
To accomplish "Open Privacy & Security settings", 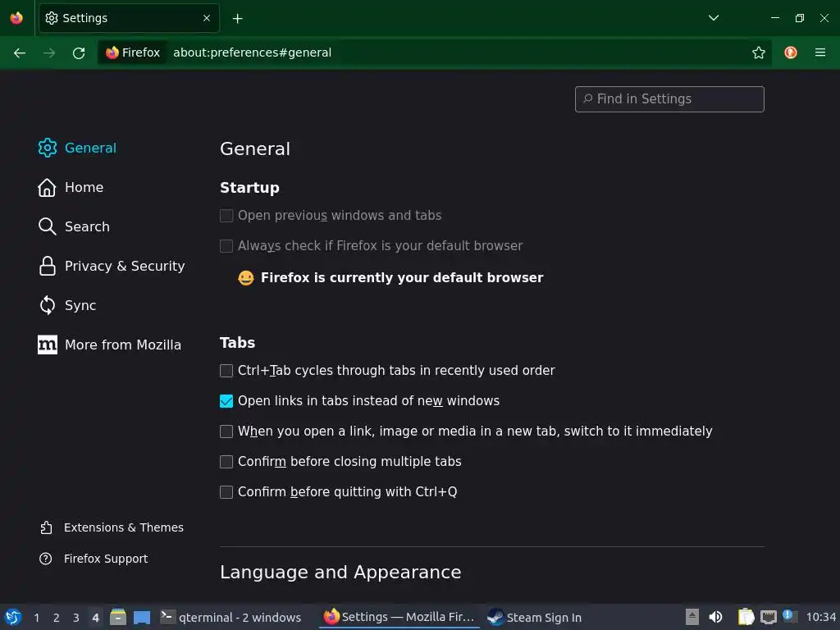I will 111,267.
